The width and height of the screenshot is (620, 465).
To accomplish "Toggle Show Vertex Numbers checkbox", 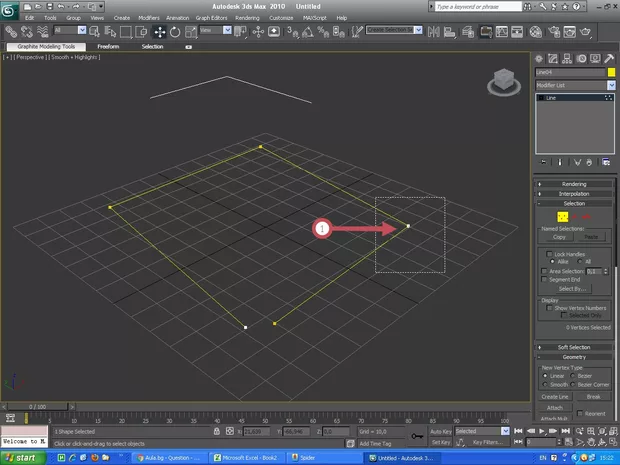I will [x=548, y=307].
